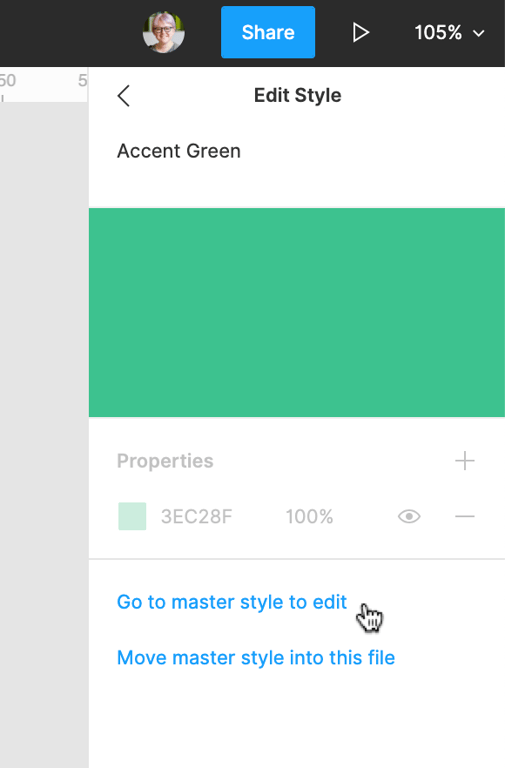
Task: Click the horizontal ruler above the canvas
Action: point(44,84)
